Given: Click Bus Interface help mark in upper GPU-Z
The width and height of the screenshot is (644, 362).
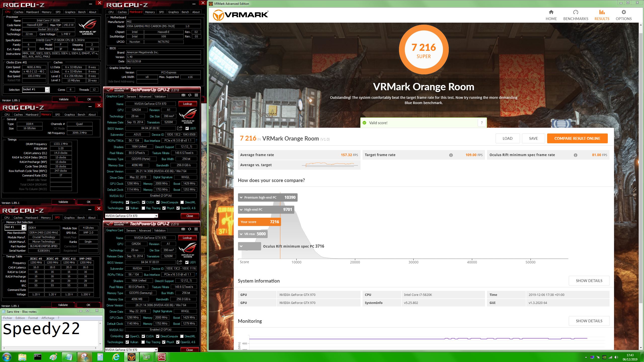Looking at the screenshot, I should [x=196, y=141].
